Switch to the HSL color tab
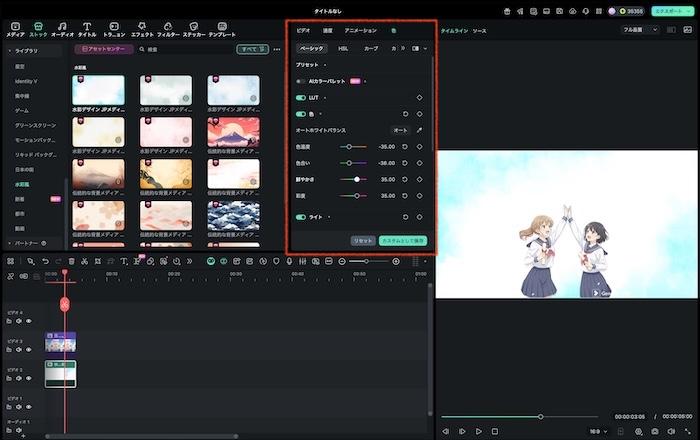Screen dimensions: 700x440 (343, 48)
